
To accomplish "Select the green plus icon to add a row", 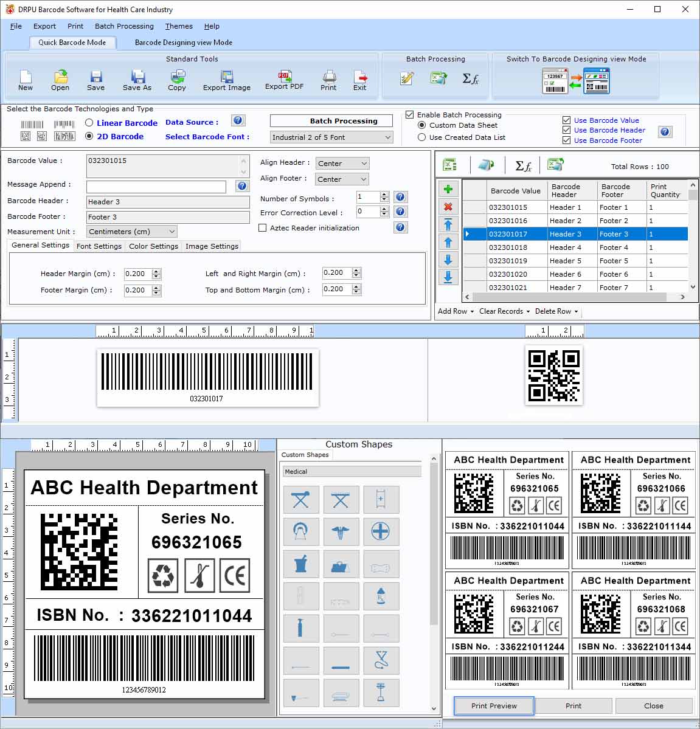I will click(448, 189).
